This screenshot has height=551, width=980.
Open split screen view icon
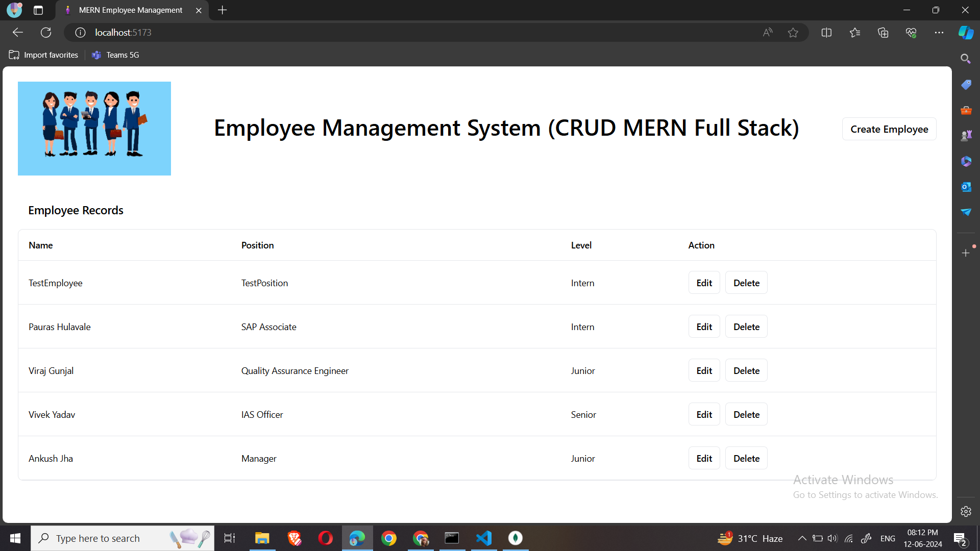[x=826, y=33]
